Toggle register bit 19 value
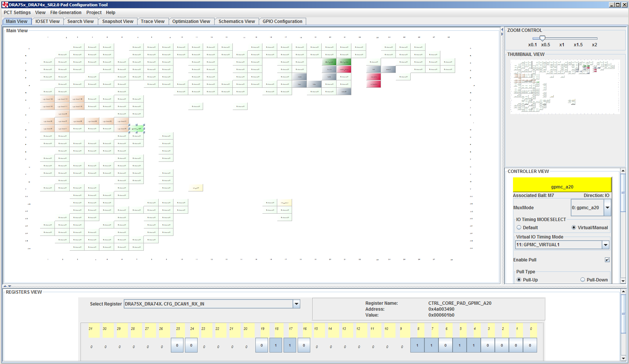Screen dimensions: 629x364 click(262, 345)
